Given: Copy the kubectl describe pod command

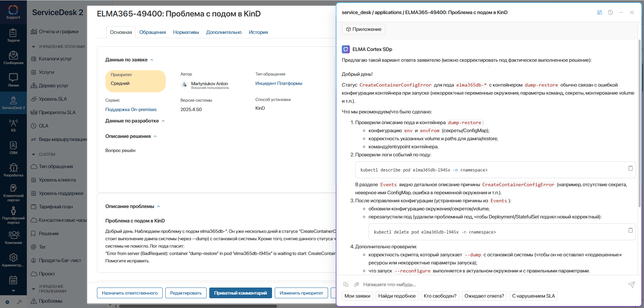Looking at the screenshot, I should click(630, 168).
